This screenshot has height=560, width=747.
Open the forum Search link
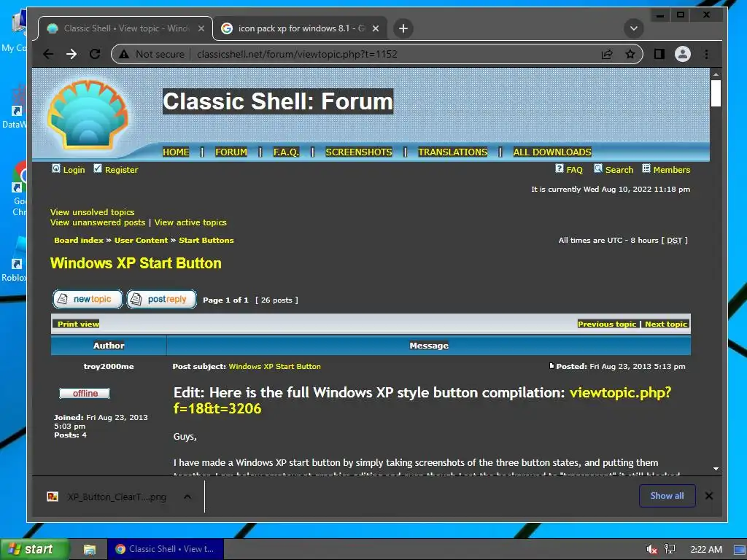click(619, 170)
